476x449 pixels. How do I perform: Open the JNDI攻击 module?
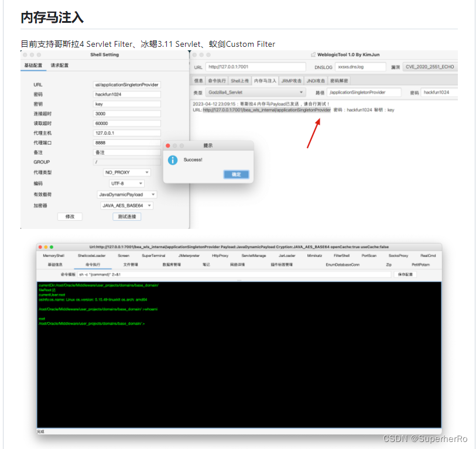point(313,81)
